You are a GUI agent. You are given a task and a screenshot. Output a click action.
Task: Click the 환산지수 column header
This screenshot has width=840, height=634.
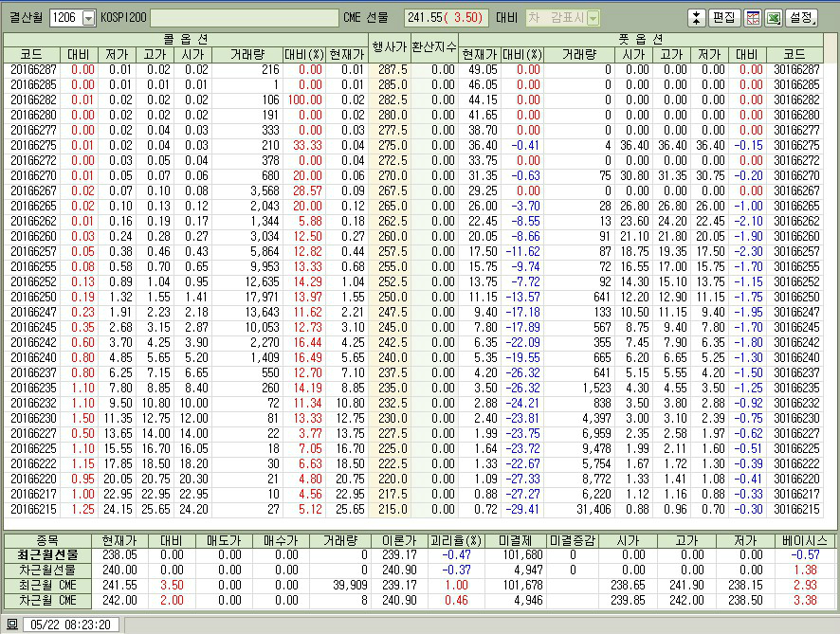coord(433,46)
